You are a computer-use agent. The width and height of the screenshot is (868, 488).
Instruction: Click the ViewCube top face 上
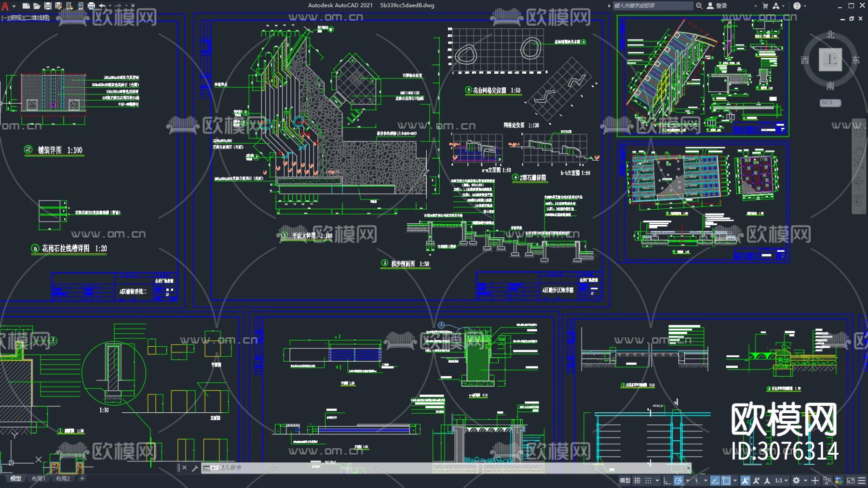click(x=830, y=60)
